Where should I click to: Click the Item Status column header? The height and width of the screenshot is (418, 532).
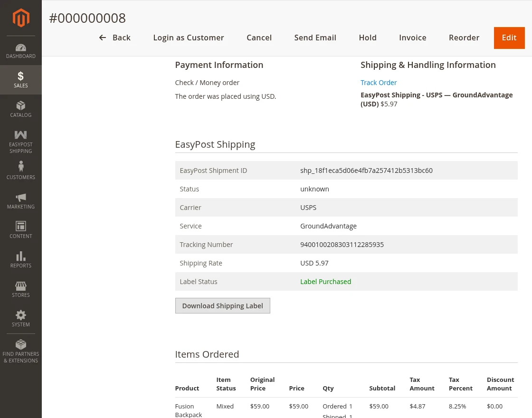pos(226,384)
